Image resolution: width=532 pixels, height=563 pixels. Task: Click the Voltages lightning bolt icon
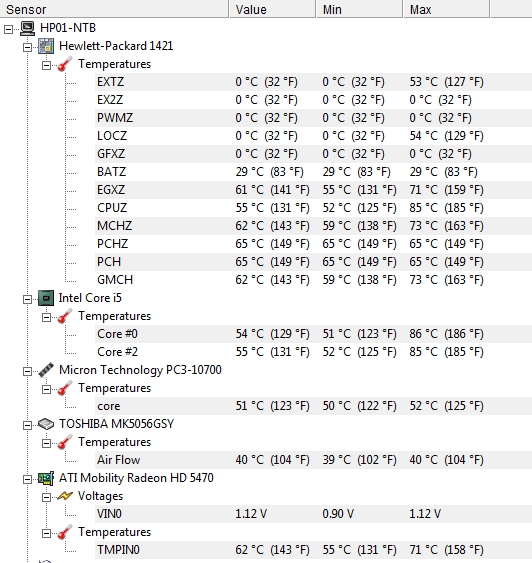coord(65,496)
